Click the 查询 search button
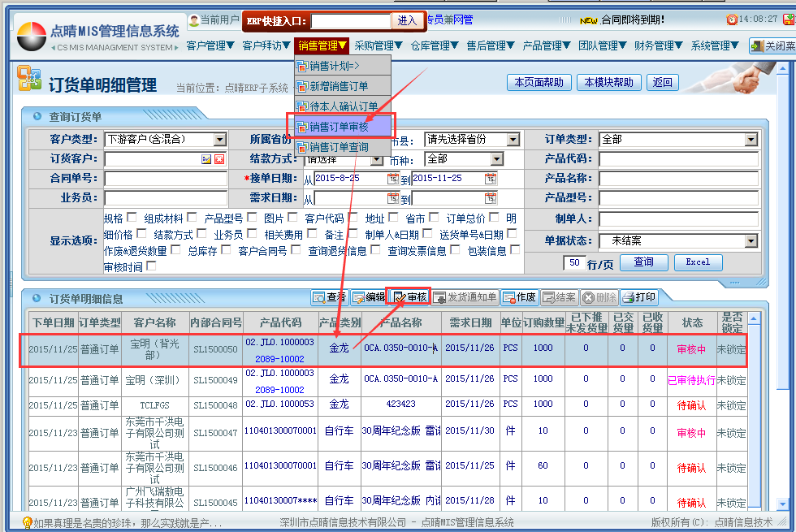 644,262
